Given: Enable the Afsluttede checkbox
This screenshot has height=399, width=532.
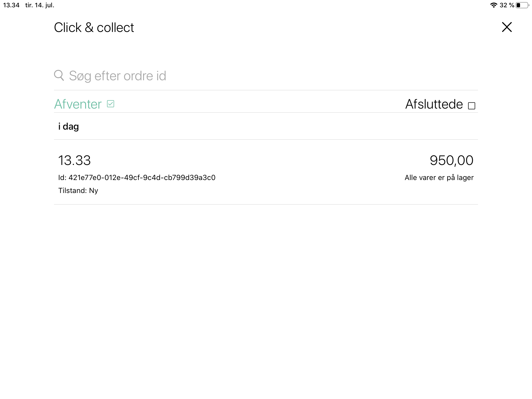Looking at the screenshot, I should [471, 106].
